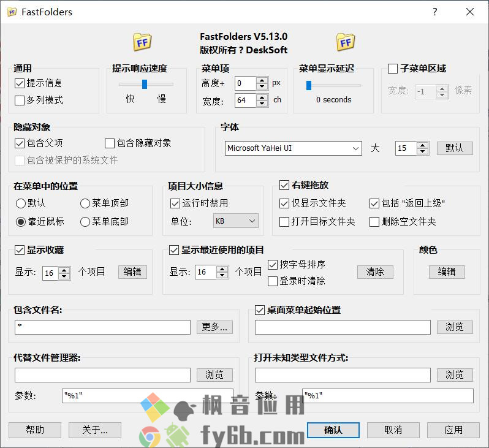
Task: Click the left FF folder logo
Action: [142, 42]
